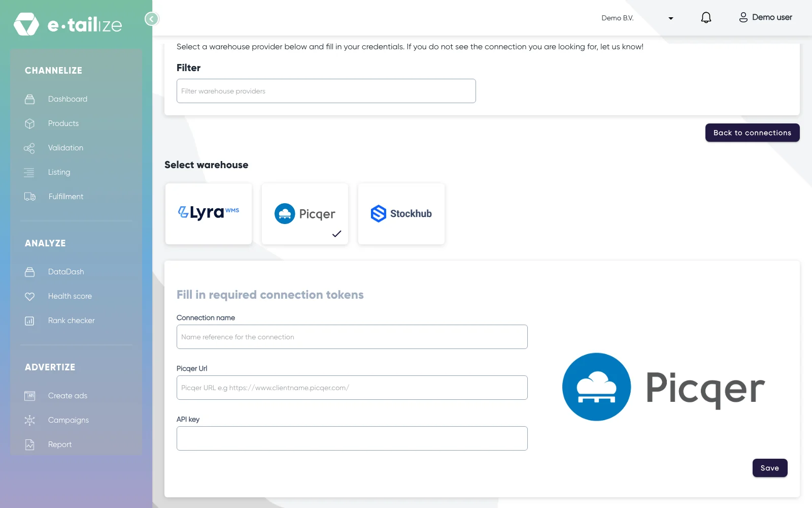The height and width of the screenshot is (508, 812).
Task: Click Fill in required connection tokens heading
Action: [x=270, y=295]
